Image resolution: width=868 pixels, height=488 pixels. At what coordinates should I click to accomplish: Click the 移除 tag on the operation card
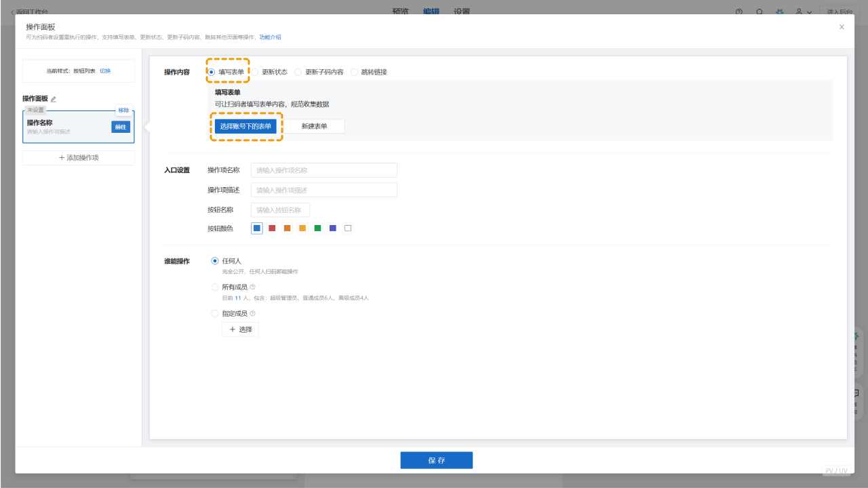point(123,110)
